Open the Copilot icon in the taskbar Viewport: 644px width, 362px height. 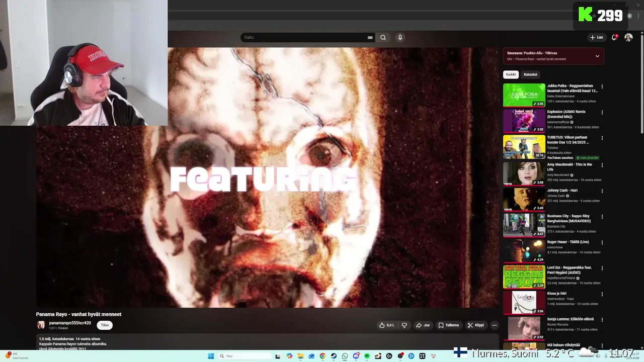pyautogui.click(x=289, y=356)
